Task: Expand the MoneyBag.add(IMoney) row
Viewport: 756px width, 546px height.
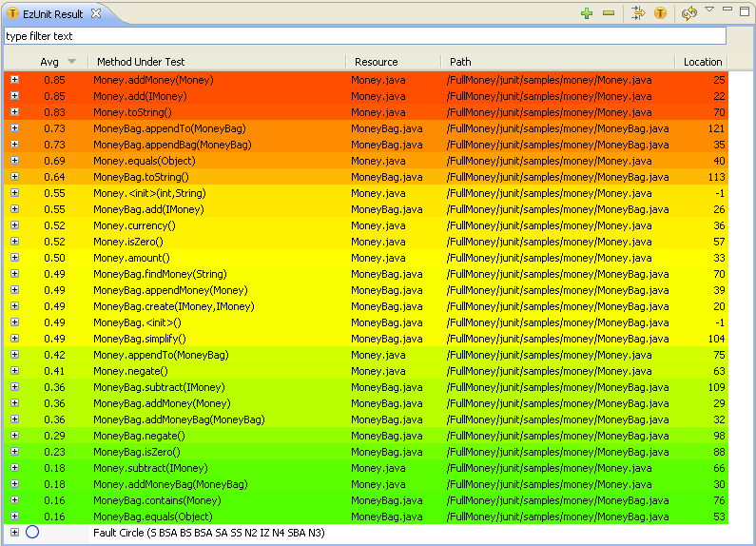Action: [15, 209]
